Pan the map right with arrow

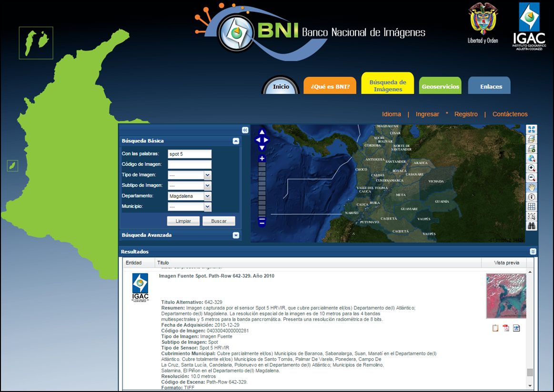[x=266, y=140]
